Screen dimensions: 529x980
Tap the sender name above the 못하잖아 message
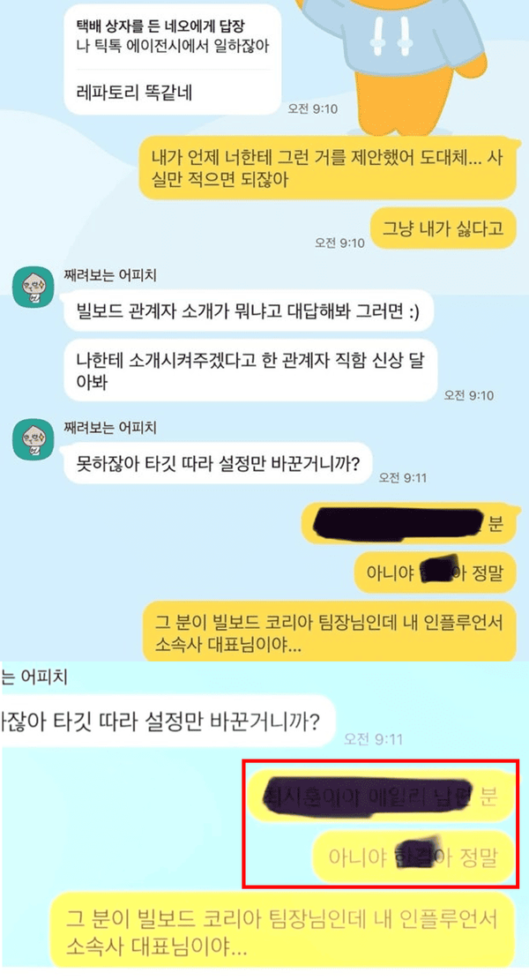point(110,428)
